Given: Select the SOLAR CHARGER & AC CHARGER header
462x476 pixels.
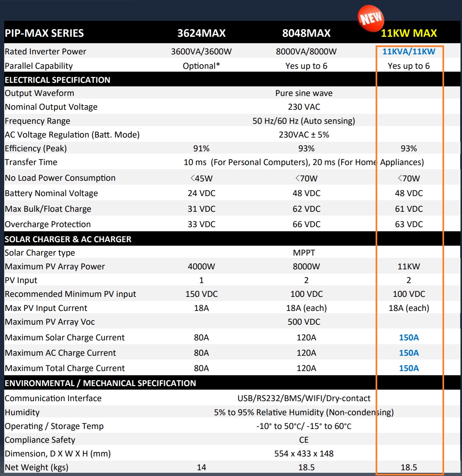Looking at the screenshot, I should pyautogui.click(x=68, y=239).
